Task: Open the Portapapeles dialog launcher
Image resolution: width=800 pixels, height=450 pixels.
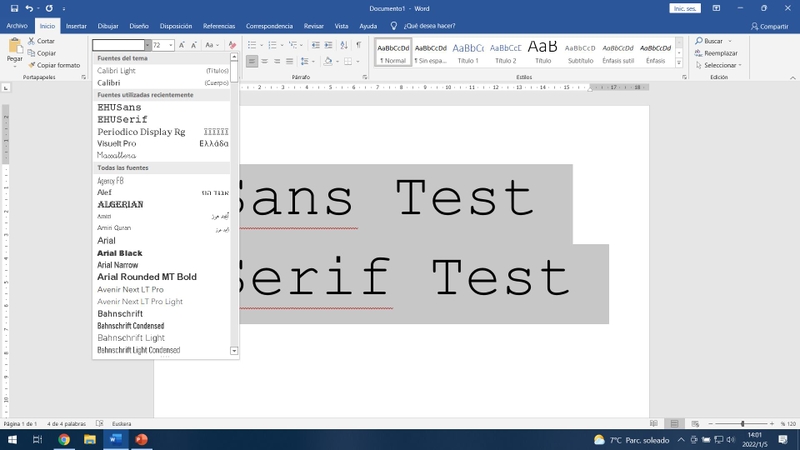Action: coord(84,77)
